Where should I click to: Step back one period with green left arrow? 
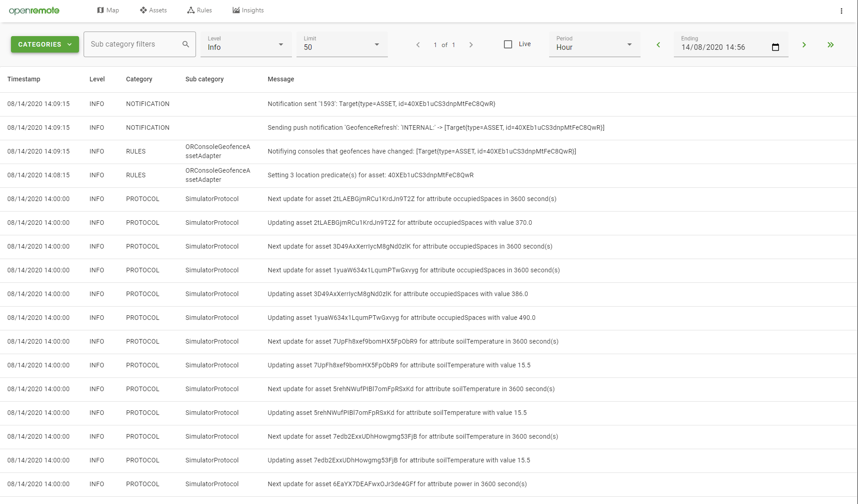658,45
